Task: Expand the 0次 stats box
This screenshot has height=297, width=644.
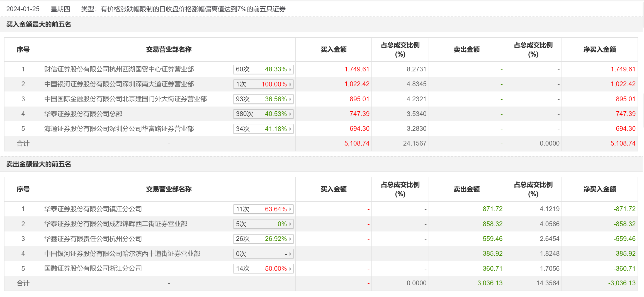Action: tap(263, 254)
